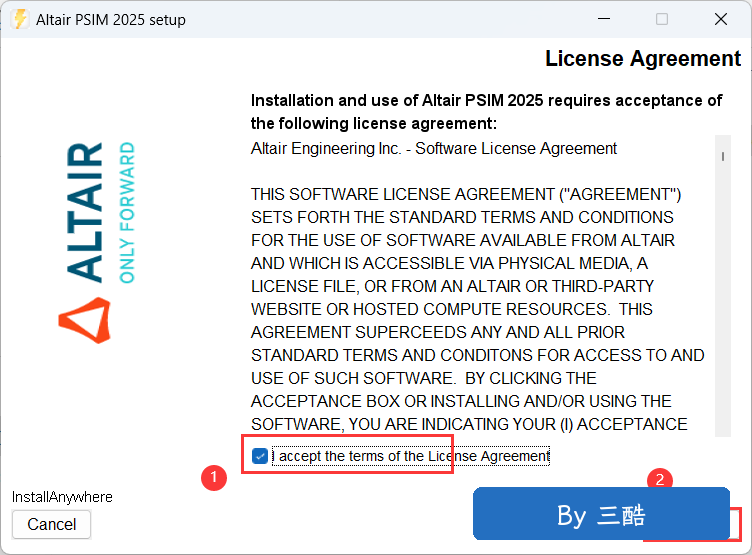Click the 'InstallAnywhere' label

62,497
